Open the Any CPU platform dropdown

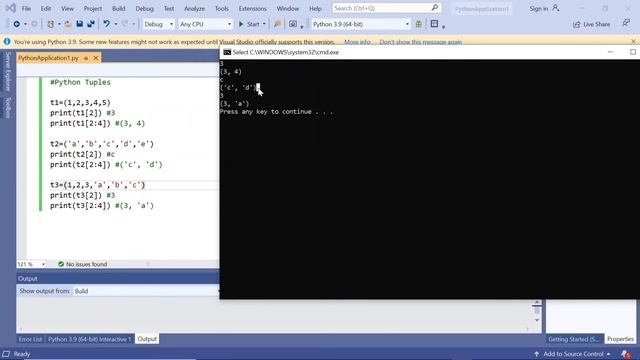pyautogui.click(x=205, y=24)
